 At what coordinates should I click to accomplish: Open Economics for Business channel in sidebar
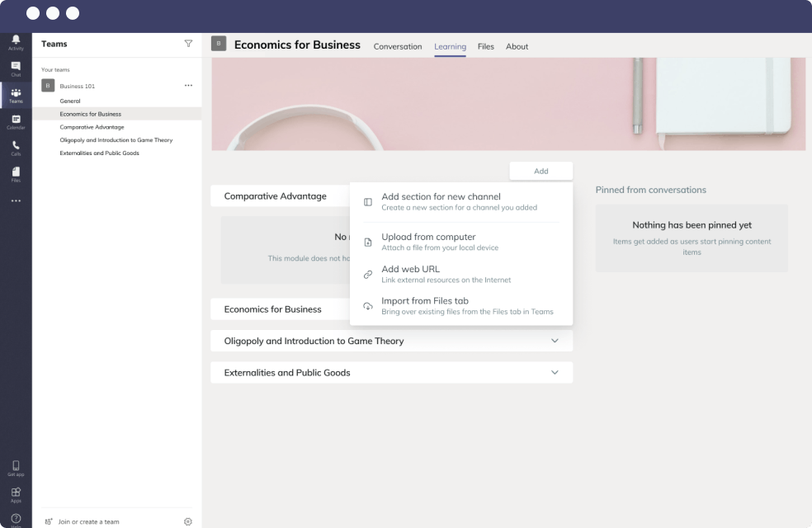(91, 114)
